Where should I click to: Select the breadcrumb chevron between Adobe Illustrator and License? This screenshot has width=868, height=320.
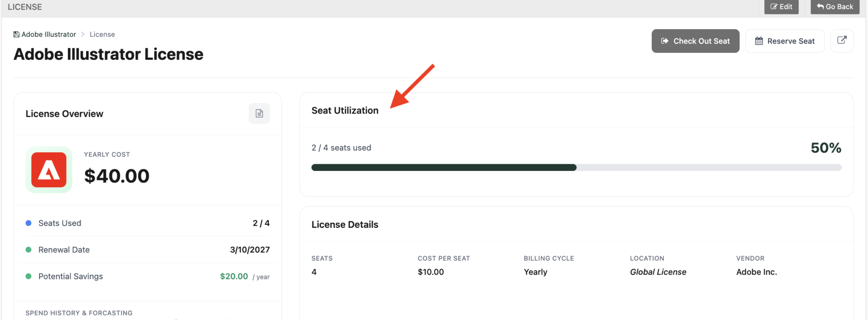83,34
